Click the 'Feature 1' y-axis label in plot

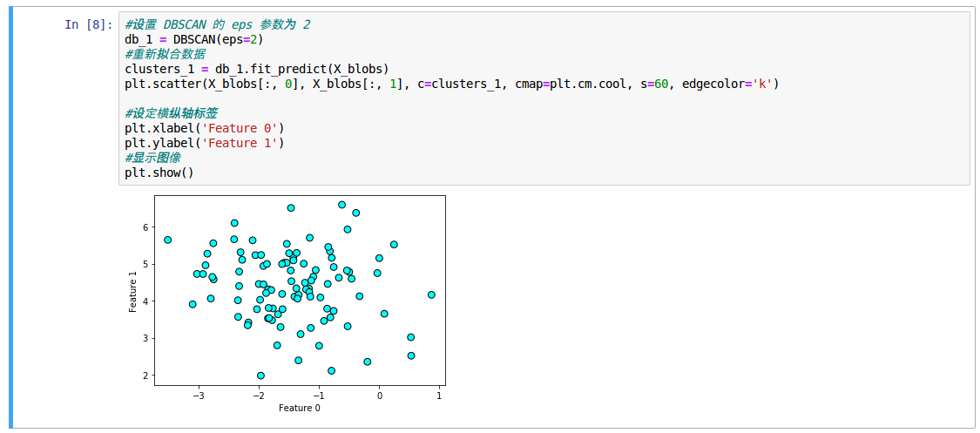tap(133, 291)
